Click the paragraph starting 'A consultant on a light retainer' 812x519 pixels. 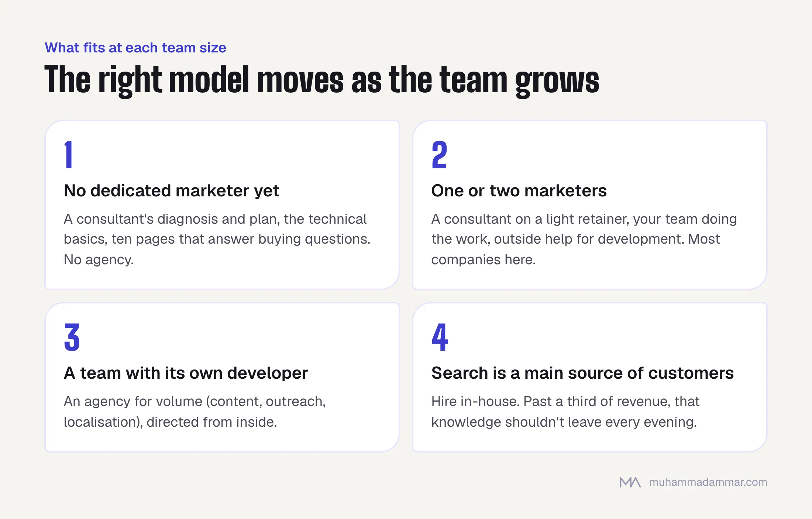[584, 239]
